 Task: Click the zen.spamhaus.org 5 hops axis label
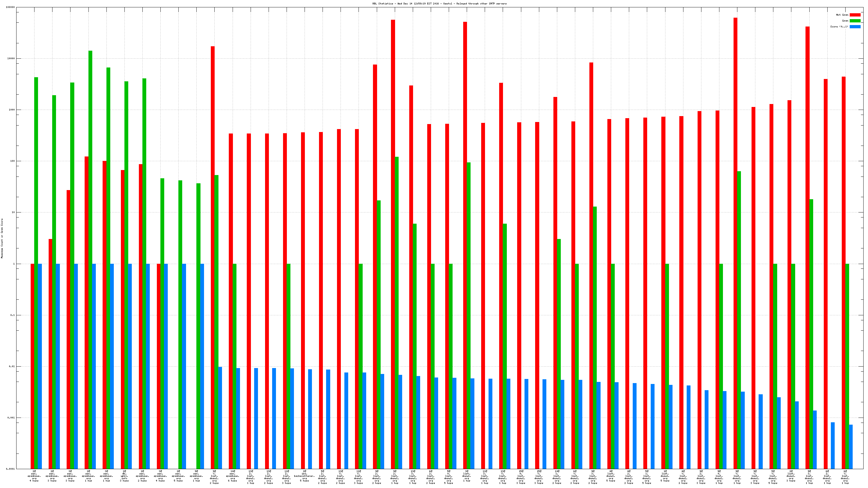pyautogui.click(x=178, y=477)
